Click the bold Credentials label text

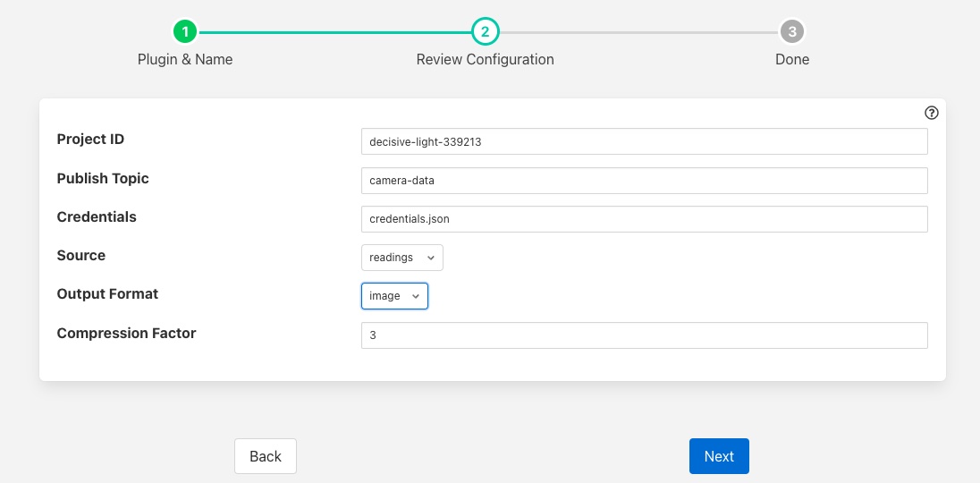pyautogui.click(x=97, y=216)
